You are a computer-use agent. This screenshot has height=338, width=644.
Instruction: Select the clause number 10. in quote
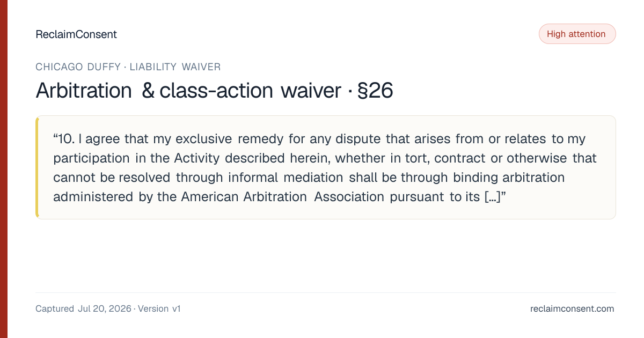66,139
